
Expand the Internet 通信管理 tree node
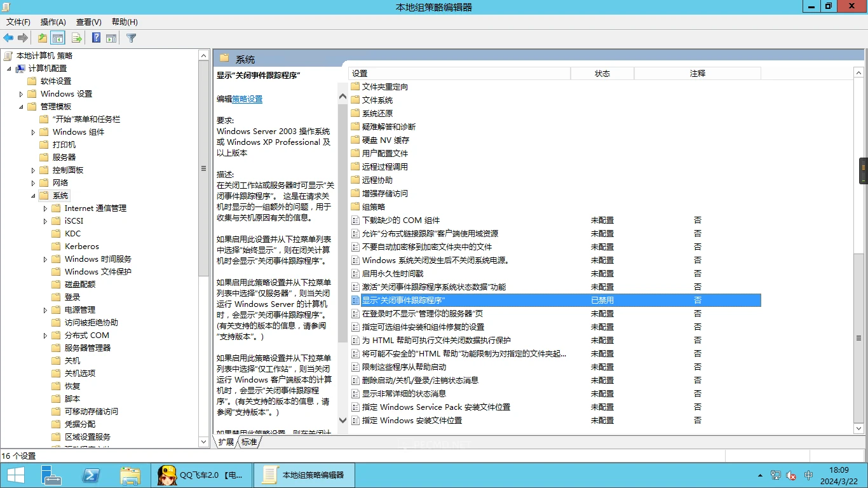coord(45,208)
